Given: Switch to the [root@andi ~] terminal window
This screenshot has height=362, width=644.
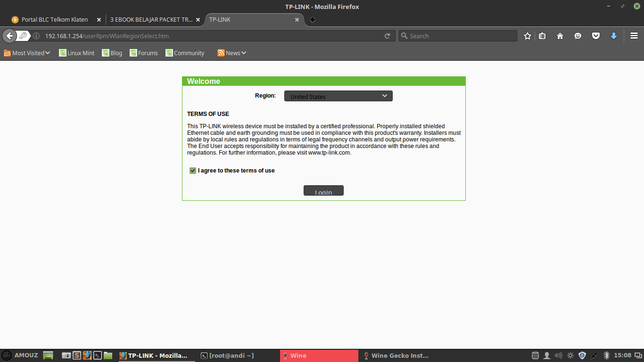Looking at the screenshot, I should pos(237,355).
